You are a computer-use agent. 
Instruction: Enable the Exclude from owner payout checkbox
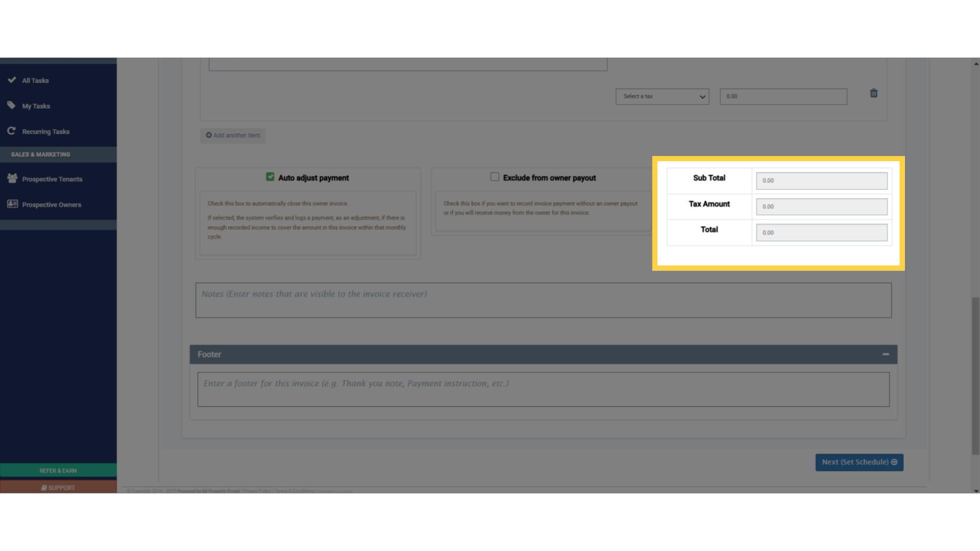point(495,177)
